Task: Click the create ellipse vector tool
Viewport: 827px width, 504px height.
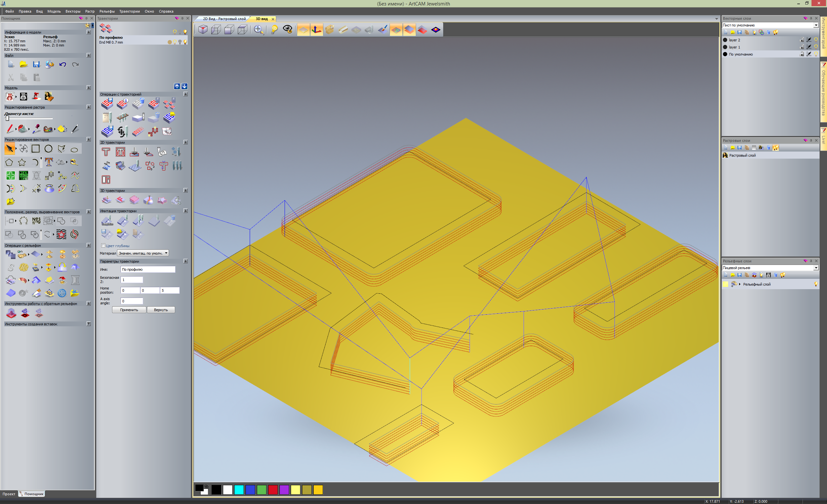Action: pos(75,149)
